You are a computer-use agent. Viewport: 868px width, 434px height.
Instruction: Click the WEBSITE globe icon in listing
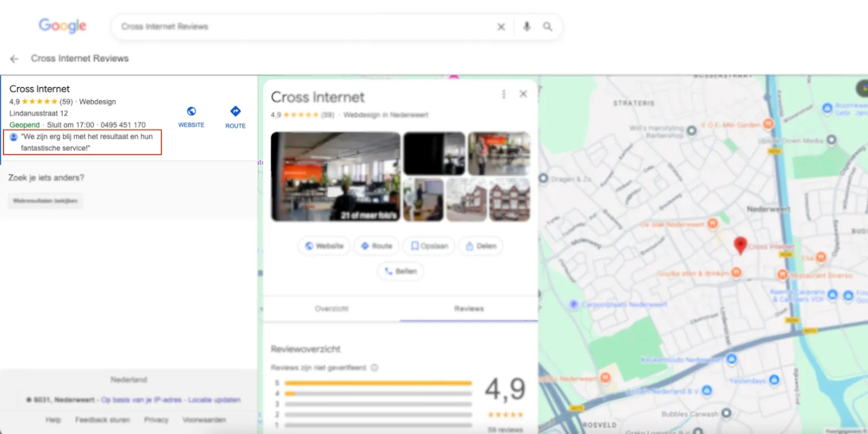click(x=191, y=112)
